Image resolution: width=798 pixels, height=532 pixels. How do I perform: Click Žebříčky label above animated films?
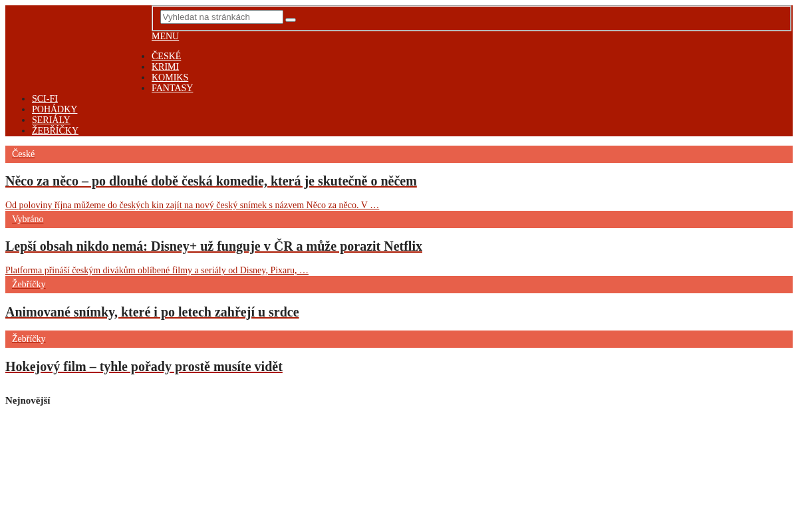(29, 285)
